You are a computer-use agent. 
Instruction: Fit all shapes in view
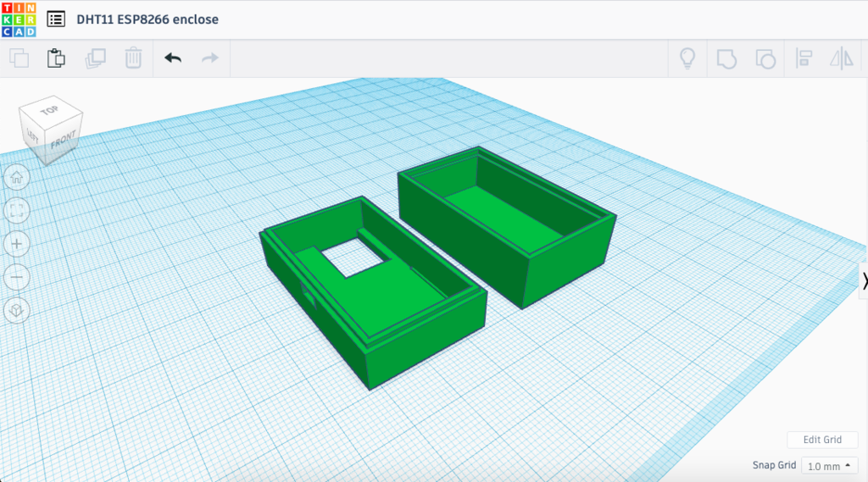point(17,211)
